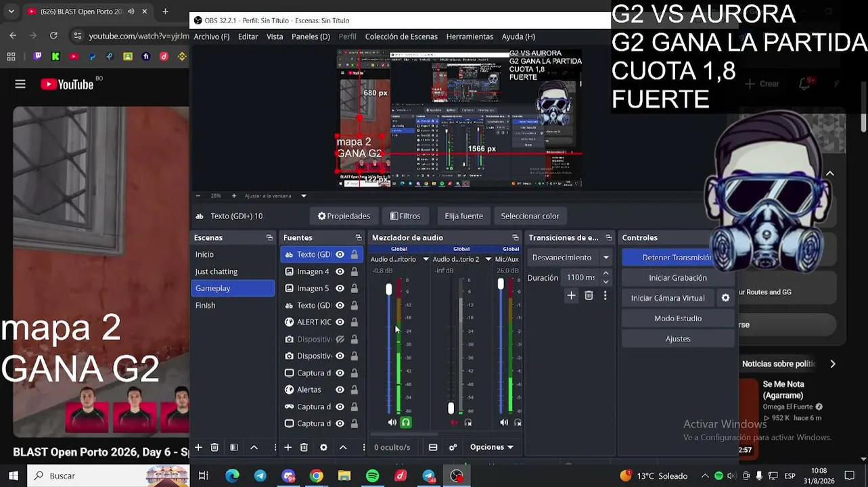
Task: Open the Audio d...ritorio channel dropdown arrow
Action: tap(426, 259)
